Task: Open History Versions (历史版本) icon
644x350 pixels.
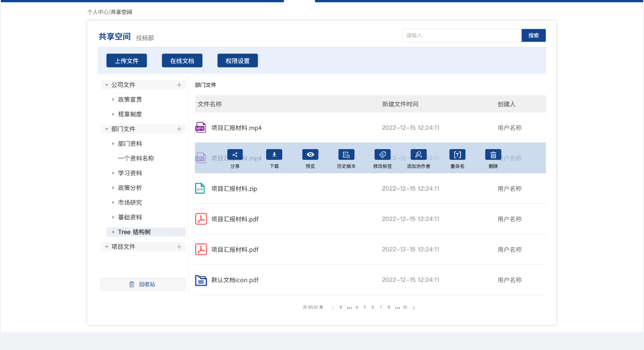Action: (x=346, y=154)
